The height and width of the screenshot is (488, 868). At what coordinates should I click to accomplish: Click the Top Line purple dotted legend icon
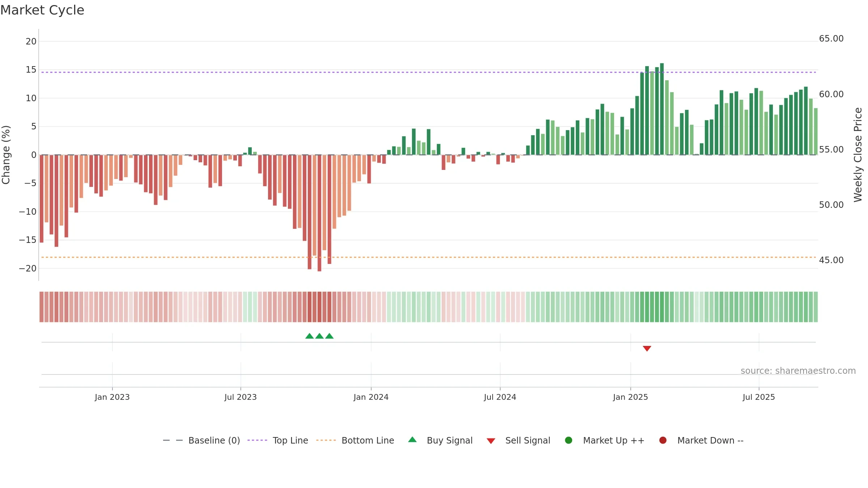[x=257, y=440]
